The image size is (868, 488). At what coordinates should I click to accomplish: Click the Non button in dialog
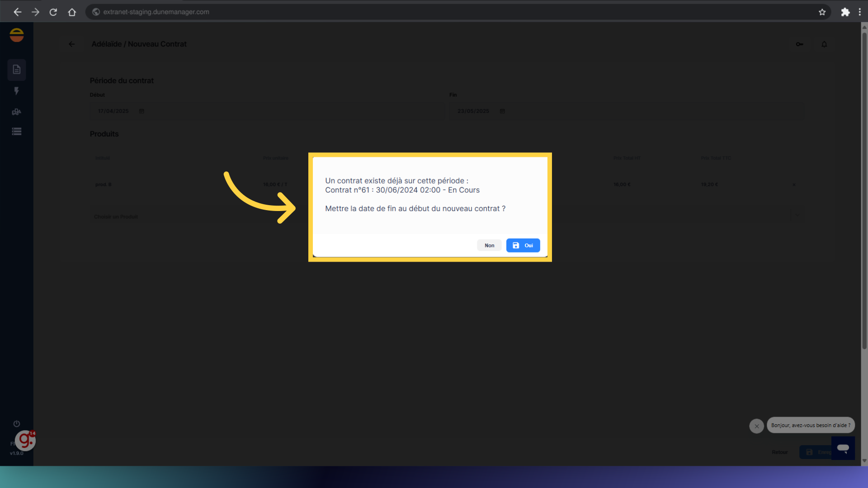pyautogui.click(x=489, y=245)
